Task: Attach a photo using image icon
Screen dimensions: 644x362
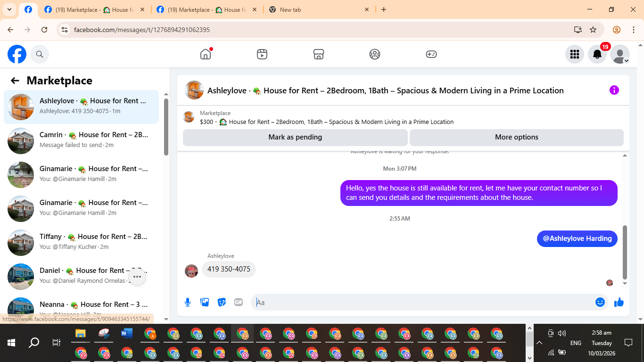Action: click(205, 302)
